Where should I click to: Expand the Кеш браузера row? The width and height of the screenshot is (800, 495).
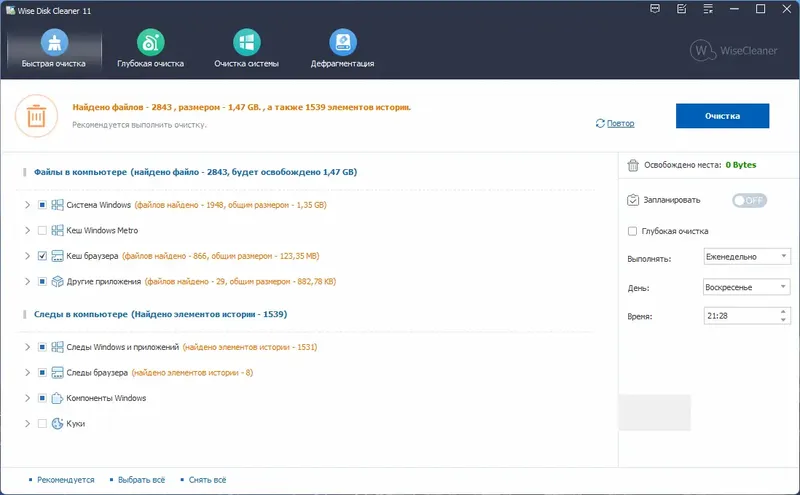coord(28,256)
